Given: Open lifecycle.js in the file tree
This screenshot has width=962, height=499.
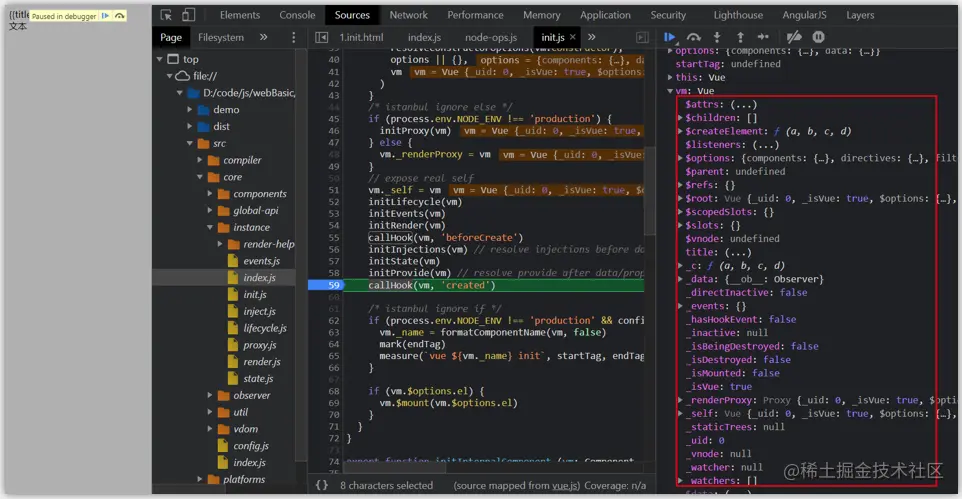Looking at the screenshot, I should (264, 328).
